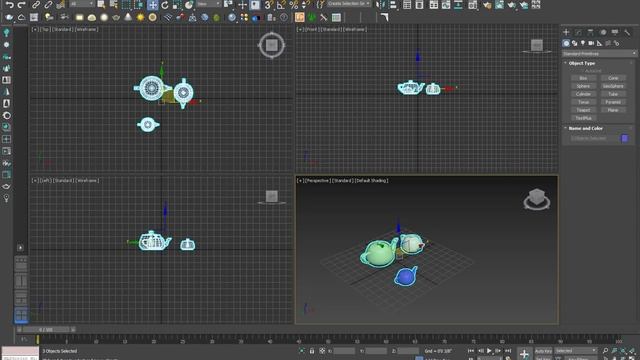Click the Go to Start playback button

point(471,351)
